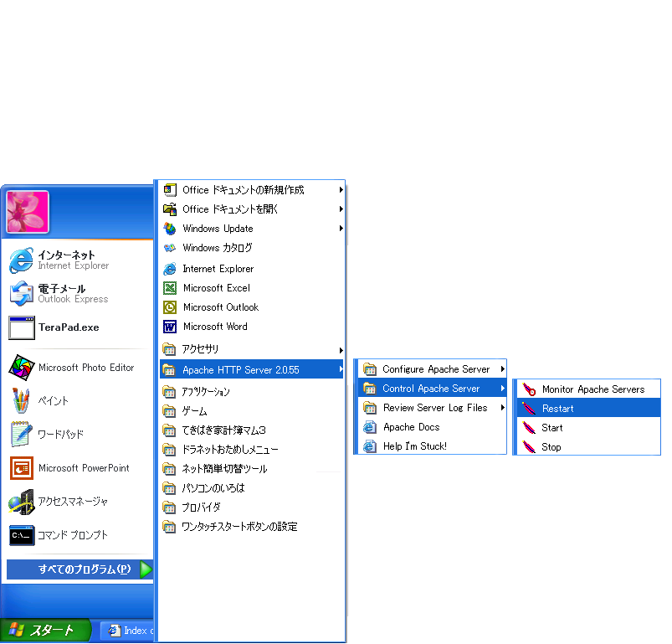Open Microsoft Photo Editor icon
This screenshot has width=672, height=644.
(x=21, y=368)
